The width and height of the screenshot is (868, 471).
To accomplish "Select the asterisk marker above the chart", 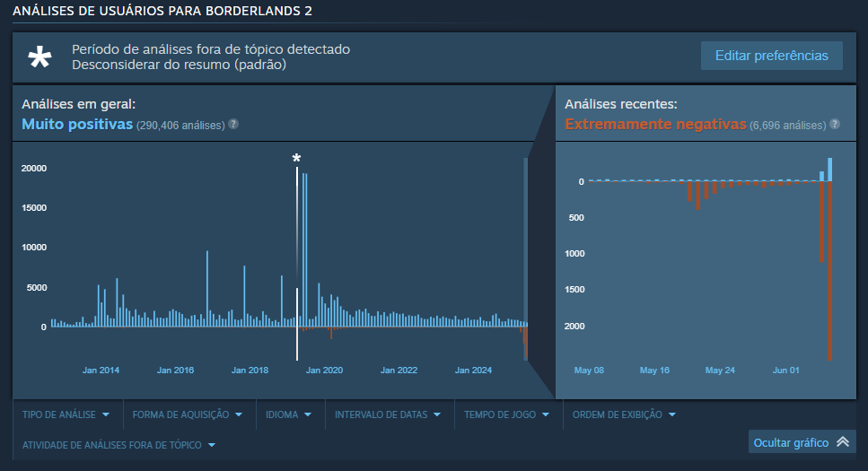I will (x=297, y=158).
